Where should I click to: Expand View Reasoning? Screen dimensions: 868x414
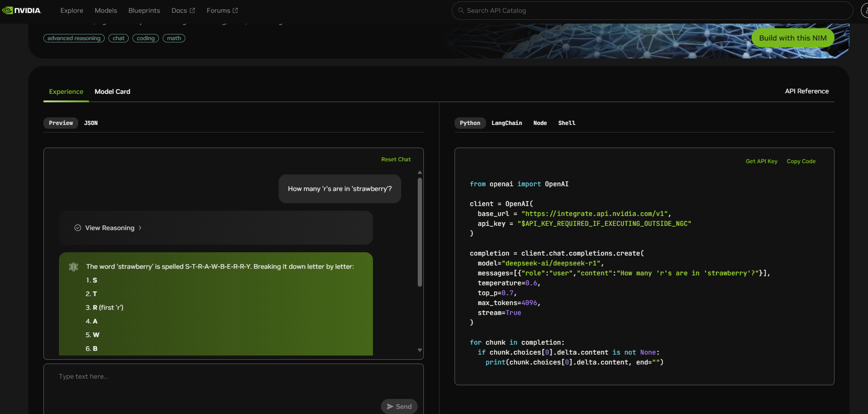(216, 228)
